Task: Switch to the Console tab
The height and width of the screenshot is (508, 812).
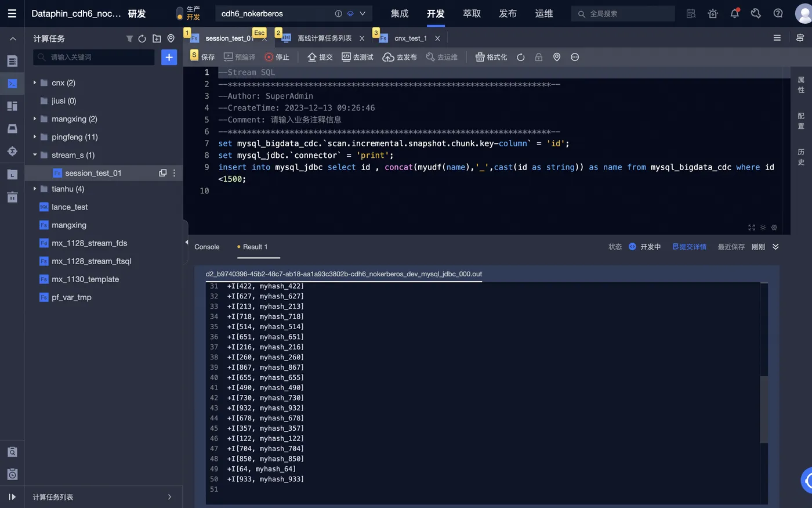Action: [x=207, y=247]
